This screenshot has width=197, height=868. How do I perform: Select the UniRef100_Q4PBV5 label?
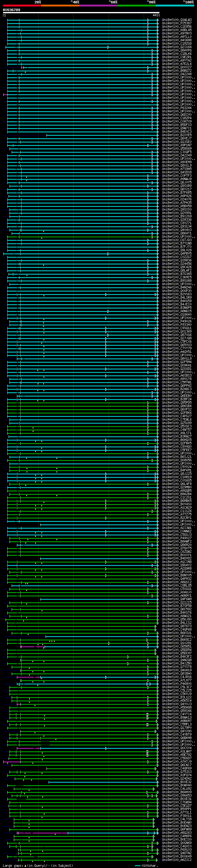(177, 254)
